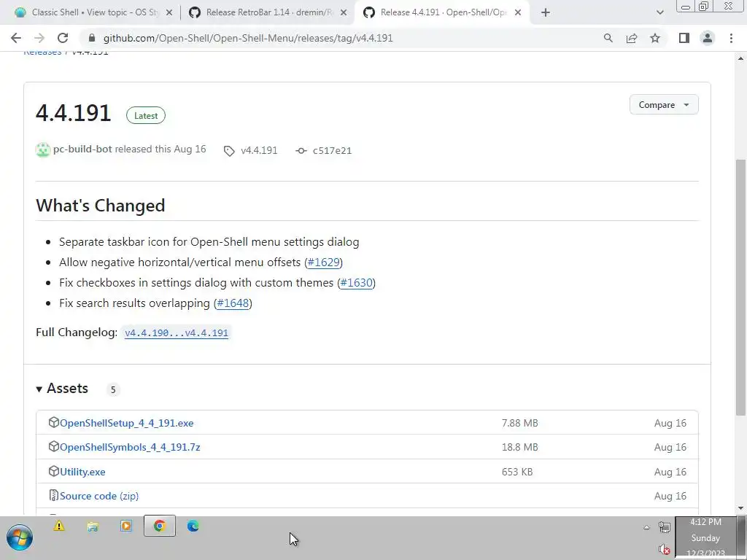This screenshot has height=560, width=747.
Task: Close the Open-Shell release tab
Action: click(518, 12)
